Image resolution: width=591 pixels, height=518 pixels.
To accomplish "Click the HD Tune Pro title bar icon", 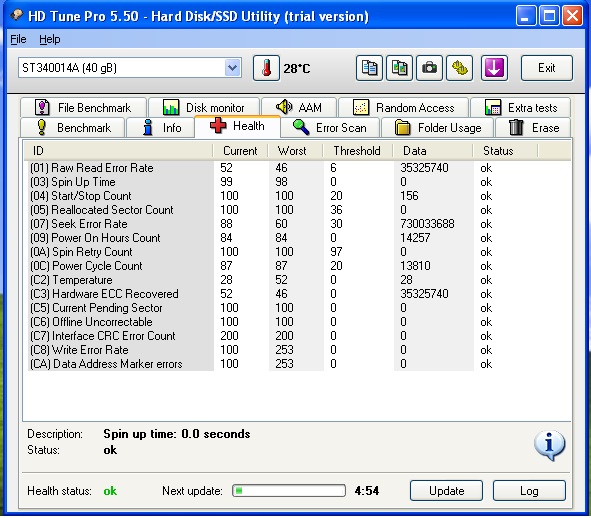I will click(17, 15).
